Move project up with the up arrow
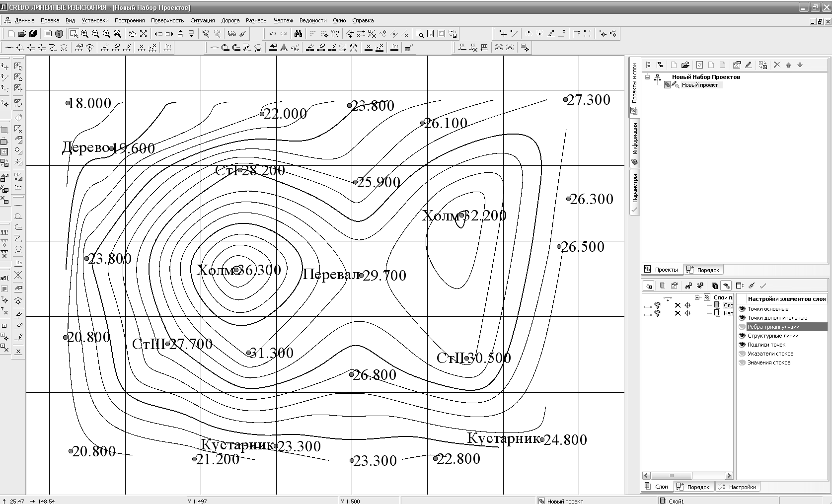 click(x=788, y=65)
